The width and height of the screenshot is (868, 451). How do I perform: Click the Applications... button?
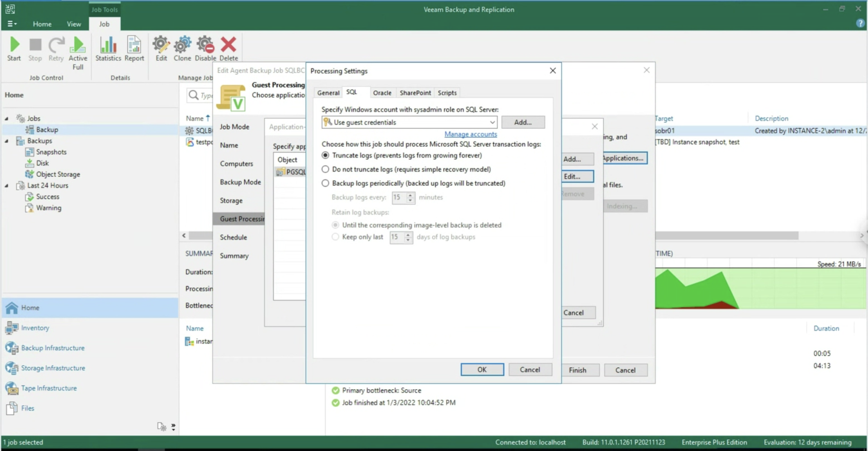[625, 158]
